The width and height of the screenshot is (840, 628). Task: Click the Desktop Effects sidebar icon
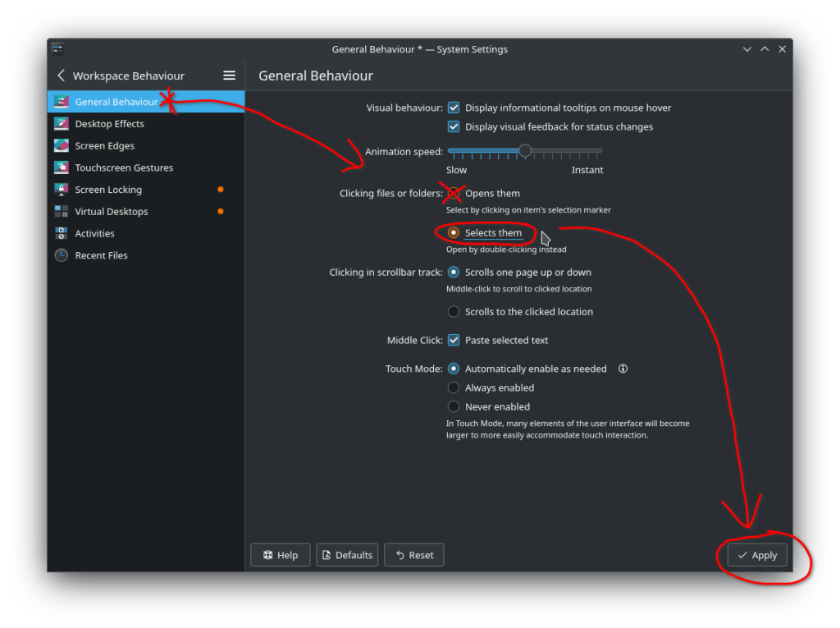[62, 124]
